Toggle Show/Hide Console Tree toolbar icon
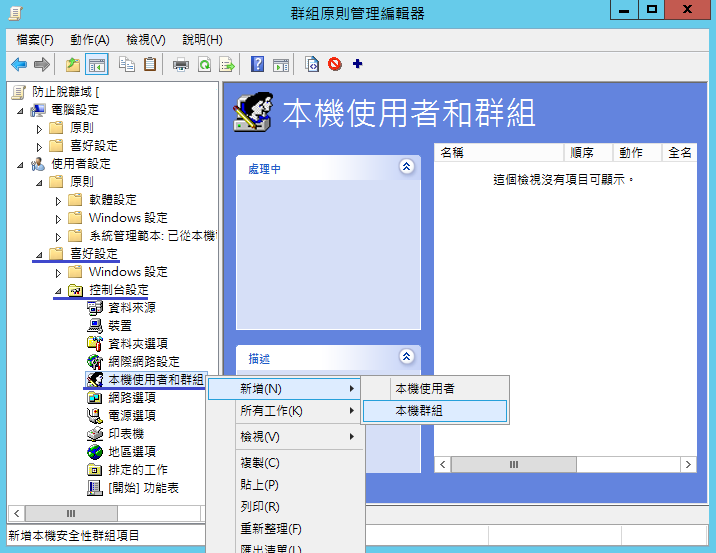Viewport: 716px width, 553px height. pos(97,64)
